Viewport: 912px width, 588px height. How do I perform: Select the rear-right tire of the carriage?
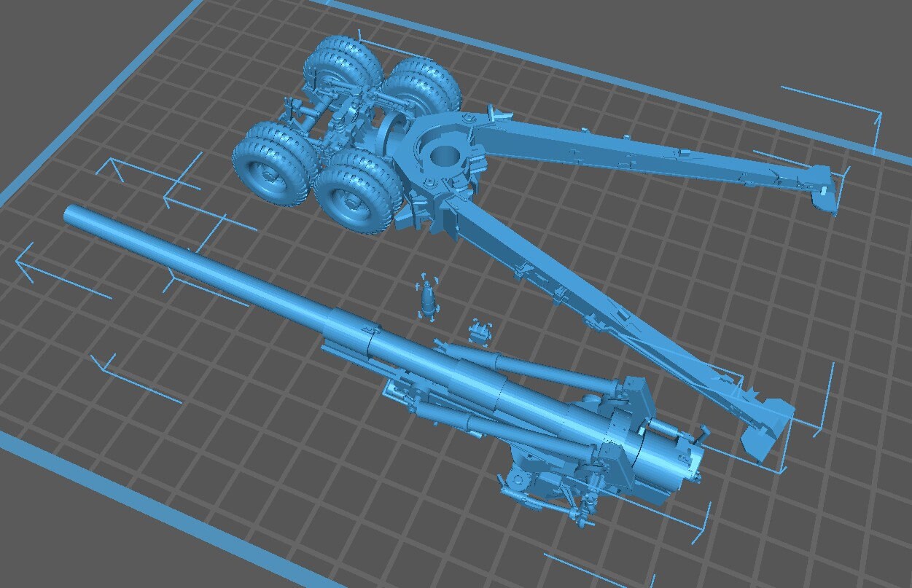point(423,84)
